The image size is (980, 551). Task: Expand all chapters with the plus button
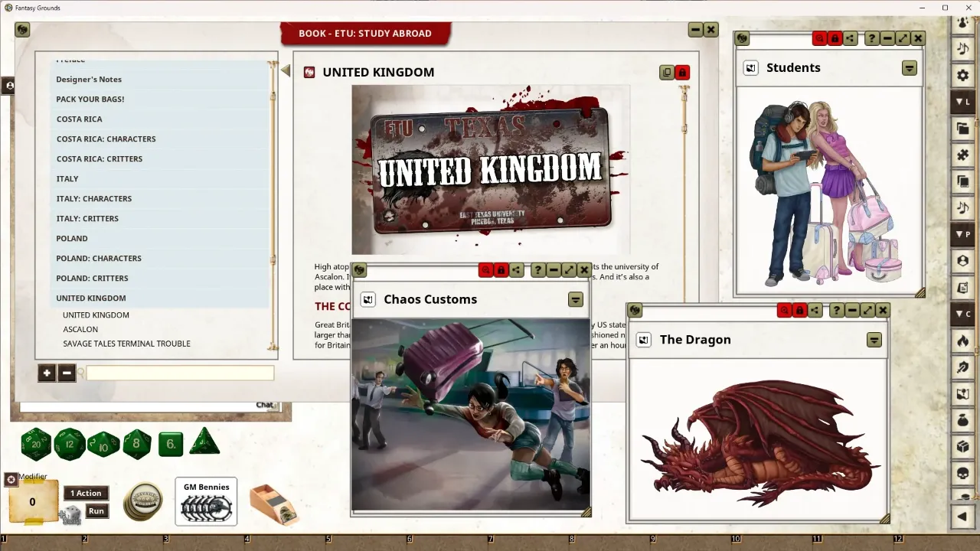(47, 373)
